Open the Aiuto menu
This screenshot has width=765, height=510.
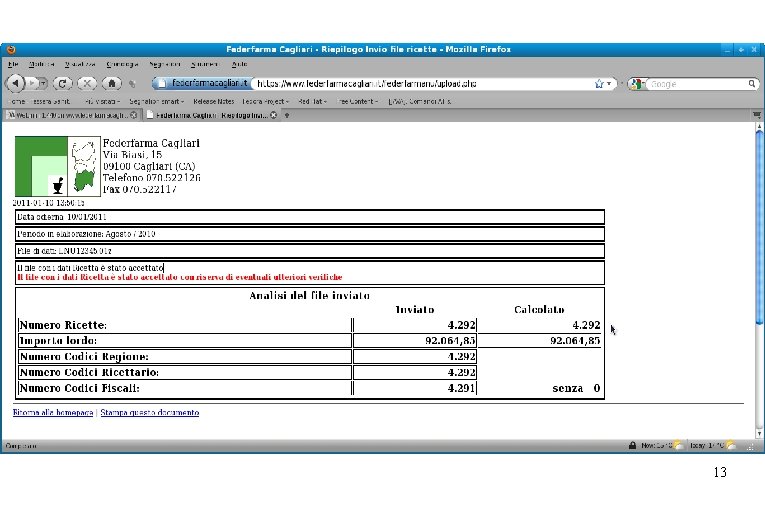pyautogui.click(x=239, y=64)
